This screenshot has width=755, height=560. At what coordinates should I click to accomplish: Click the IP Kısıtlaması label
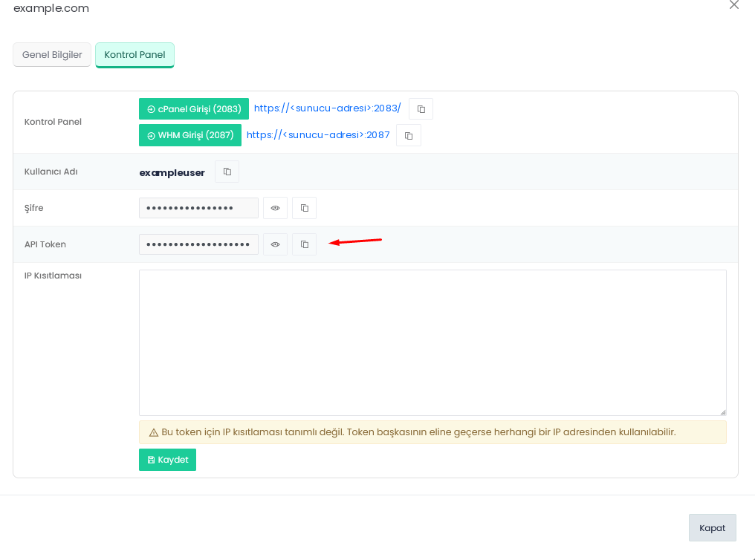53,276
